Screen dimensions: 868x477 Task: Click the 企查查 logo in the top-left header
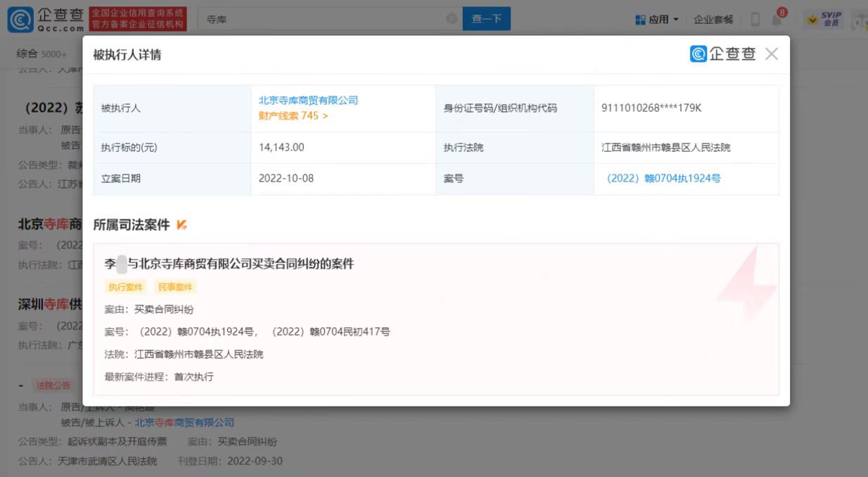point(46,19)
